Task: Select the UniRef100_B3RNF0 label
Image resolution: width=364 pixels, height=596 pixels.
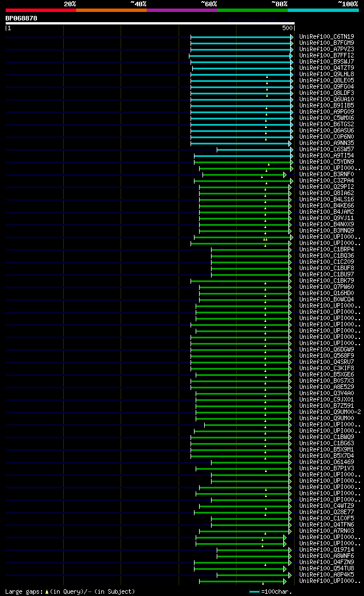Action: click(x=326, y=175)
